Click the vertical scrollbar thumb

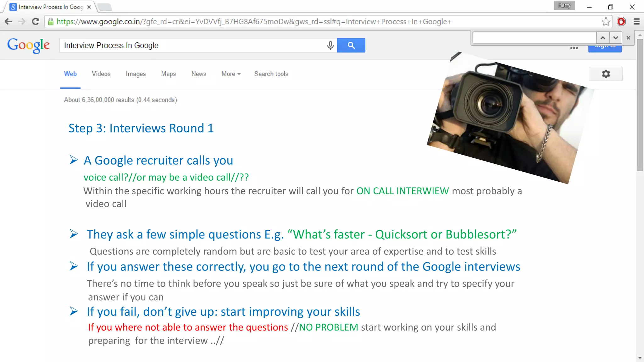pos(640,105)
